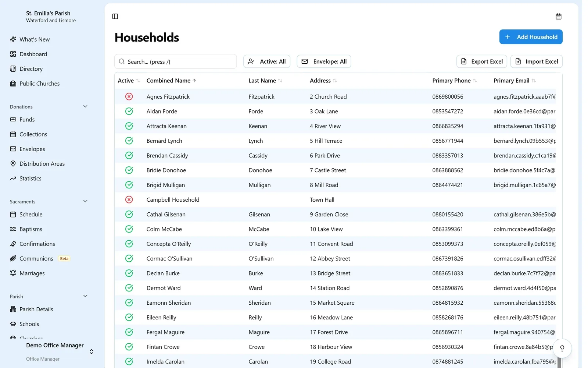
Task: Click the Schools graduation cap icon
Action: coord(13,324)
